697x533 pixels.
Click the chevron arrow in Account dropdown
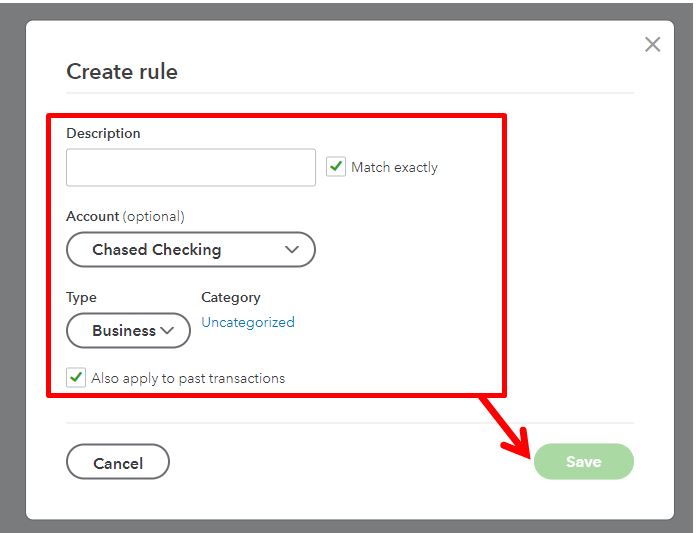point(292,249)
